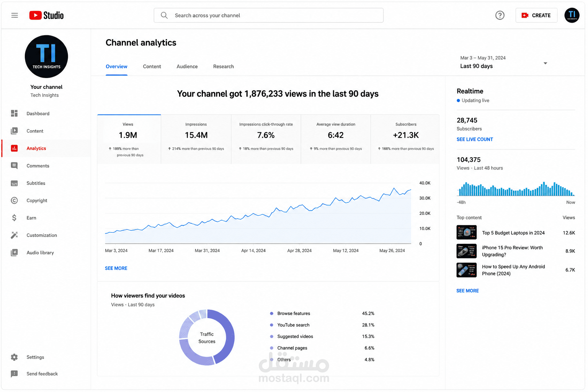Click the Send feedback icon
588x392 pixels.
point(14,374)
